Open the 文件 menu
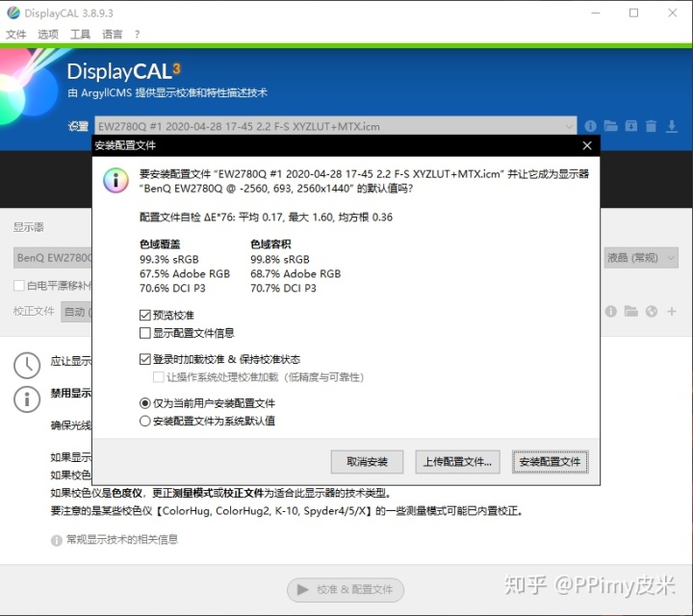 click(16, 34)
